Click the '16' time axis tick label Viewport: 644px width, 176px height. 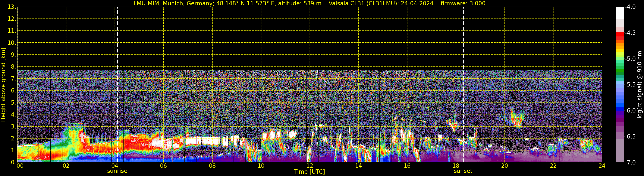(x=407, y=166)
